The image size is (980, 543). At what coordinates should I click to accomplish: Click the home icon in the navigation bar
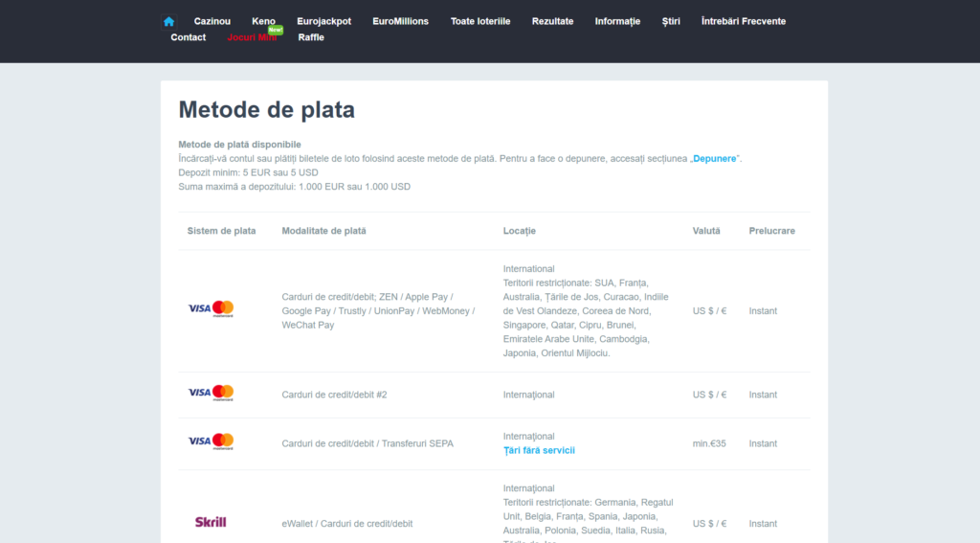[169, 21]
